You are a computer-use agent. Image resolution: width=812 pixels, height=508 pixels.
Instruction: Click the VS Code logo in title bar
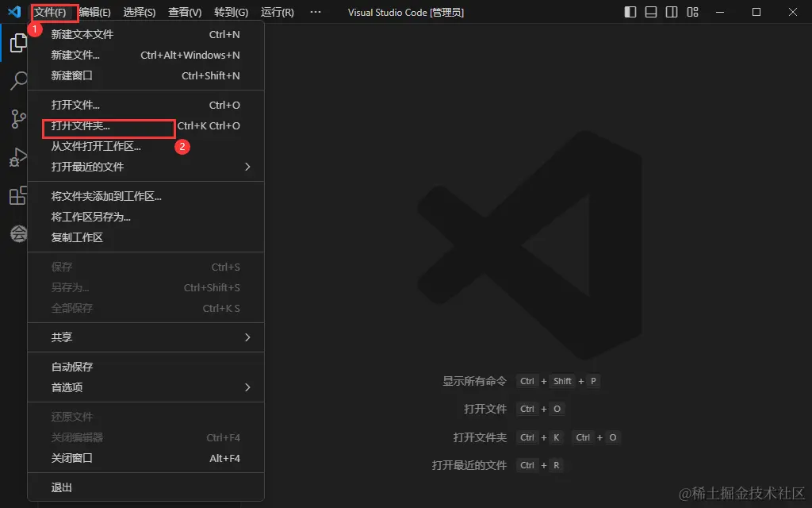pyautogui.click(x=14, y=11)
